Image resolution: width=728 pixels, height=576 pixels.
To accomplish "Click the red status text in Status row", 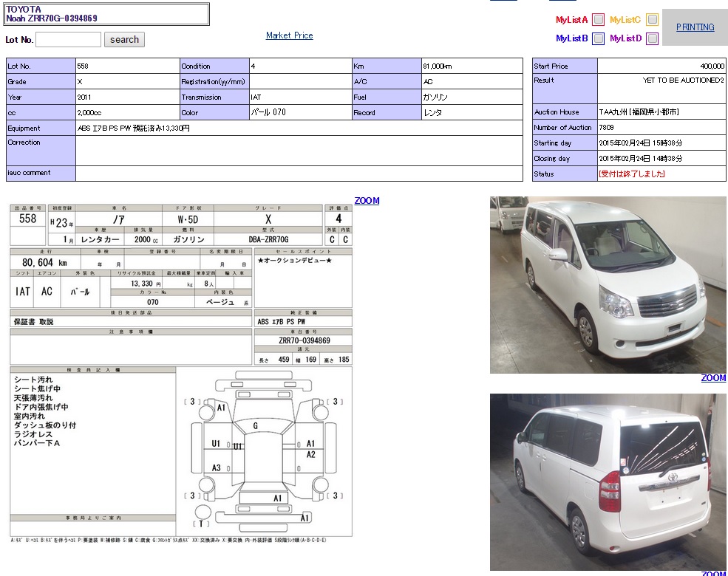I will pyautogui.click(x=632, y=174).
